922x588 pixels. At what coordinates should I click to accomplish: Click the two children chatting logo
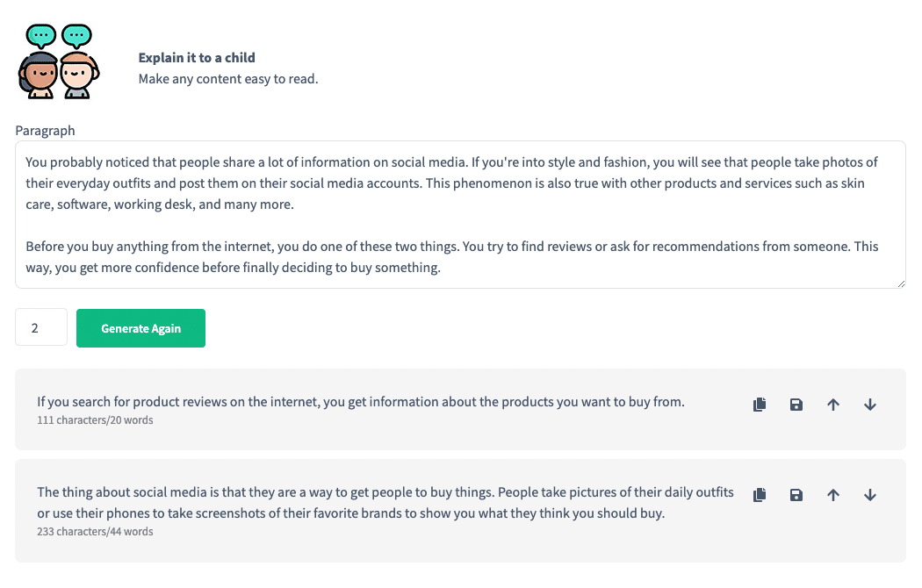click(59, 61)
